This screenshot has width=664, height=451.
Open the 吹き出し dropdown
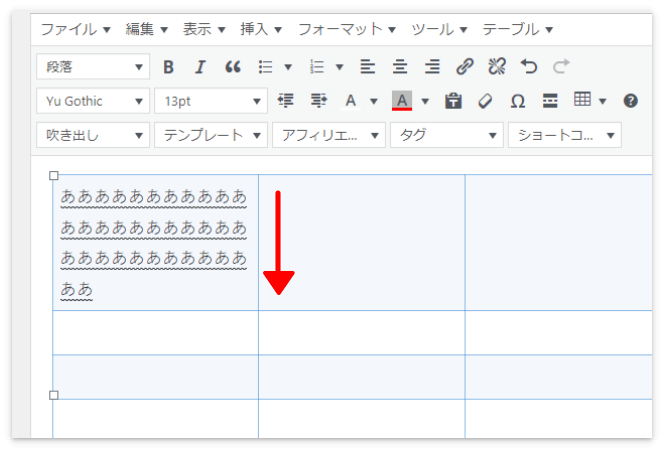point(93,135)
